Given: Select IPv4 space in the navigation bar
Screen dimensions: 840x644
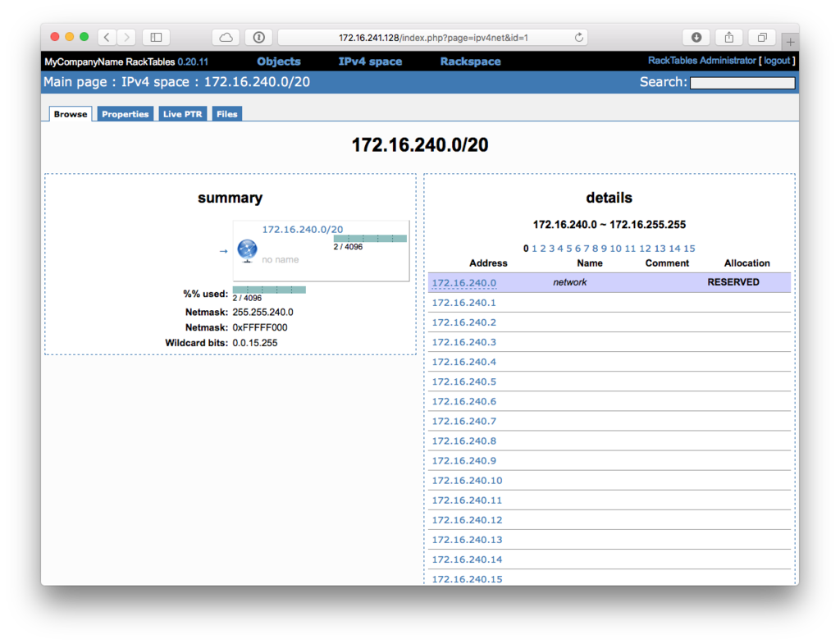Looking at the screenshot, I should tap(370, 61).
